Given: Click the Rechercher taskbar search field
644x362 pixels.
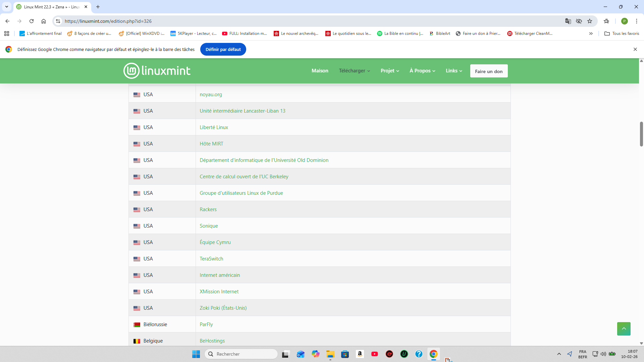Looking at the screenshot, I should pos(241,354).
